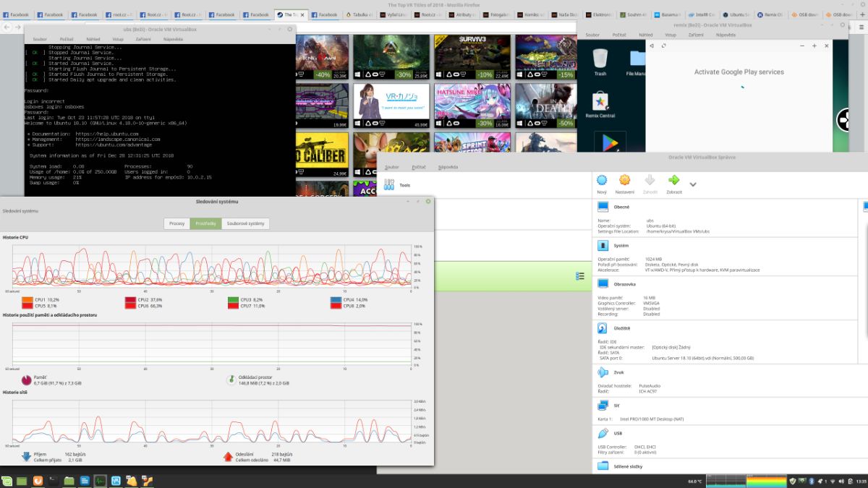Click the CPU4 blue color swatch

click(336, 299)
